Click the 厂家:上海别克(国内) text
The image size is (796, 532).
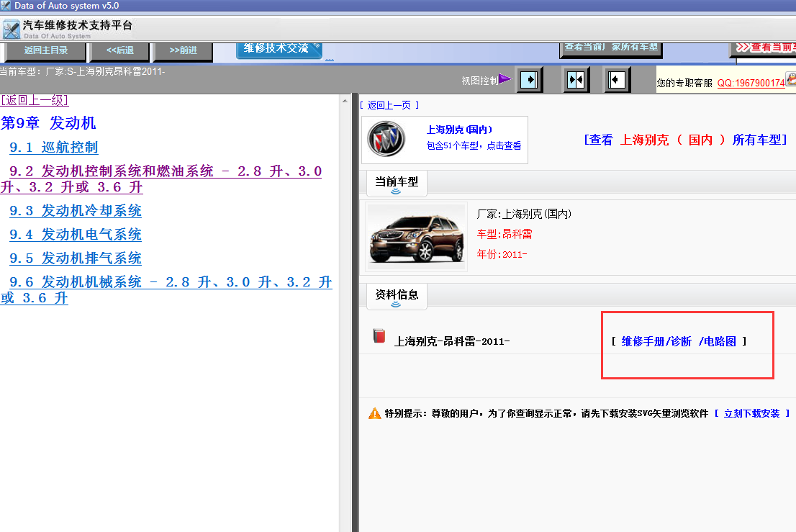pyautogui.click(x=524, y=215)
